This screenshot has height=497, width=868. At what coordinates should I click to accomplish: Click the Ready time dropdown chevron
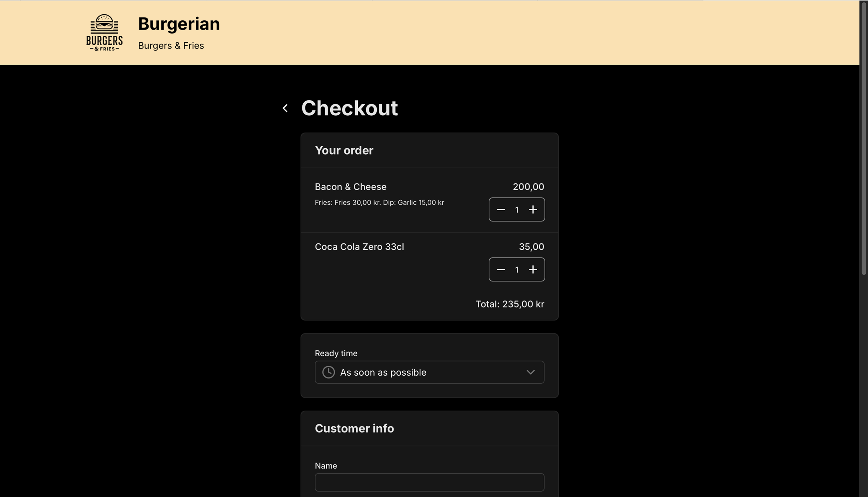click(530, 372)
